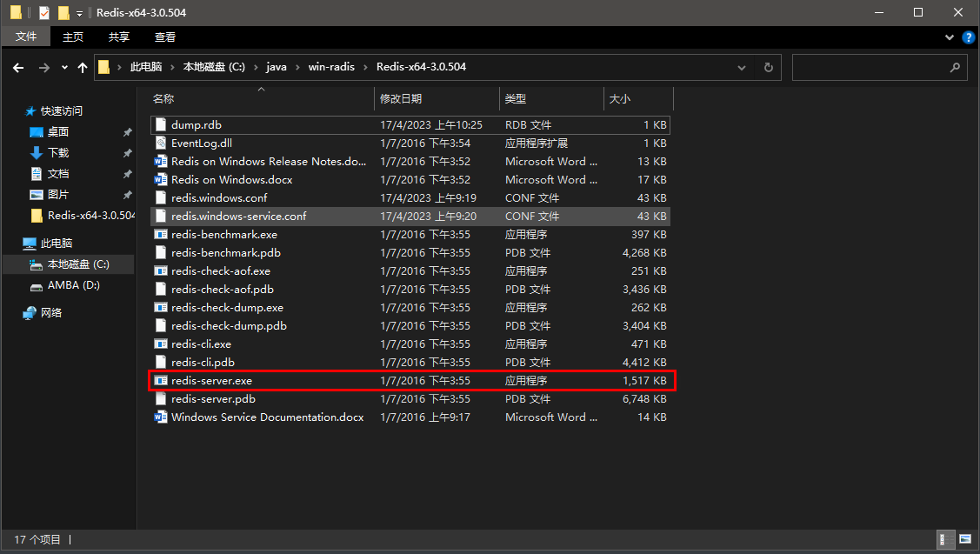Switch to details view in status bar
This screenshot has height=554, width=980.
[x=946, y=539]
